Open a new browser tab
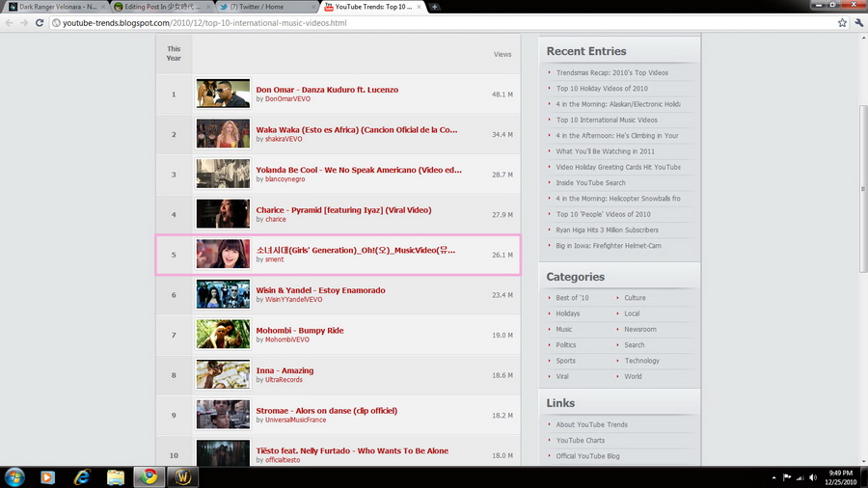The image size is (868, 488). 435,7
